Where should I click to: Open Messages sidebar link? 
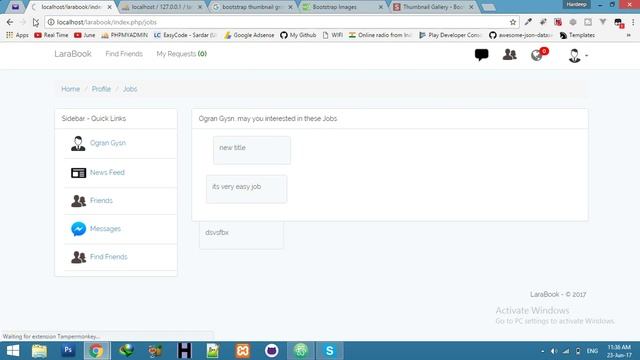(105, 229)
